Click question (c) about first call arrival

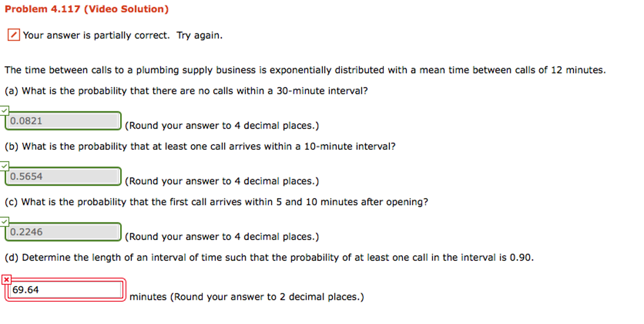[x=216, y=202]
